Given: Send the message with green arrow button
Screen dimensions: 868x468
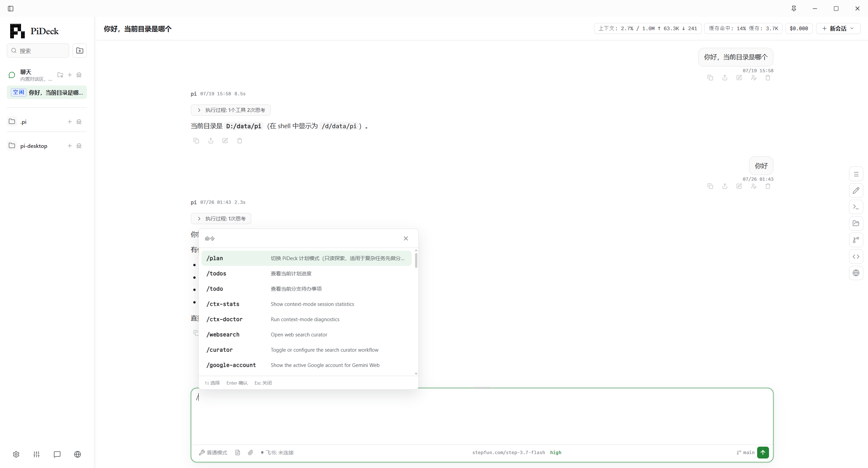Looking at the screenshot, I should (763, 452).
